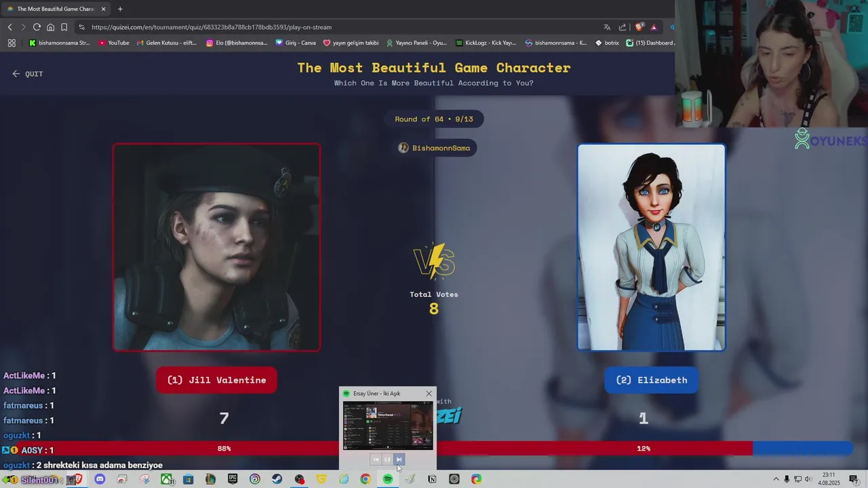Select The Most Beautiful Game Character tab
868x488 pixels.
pyautogui.click(x=55, y=9)
